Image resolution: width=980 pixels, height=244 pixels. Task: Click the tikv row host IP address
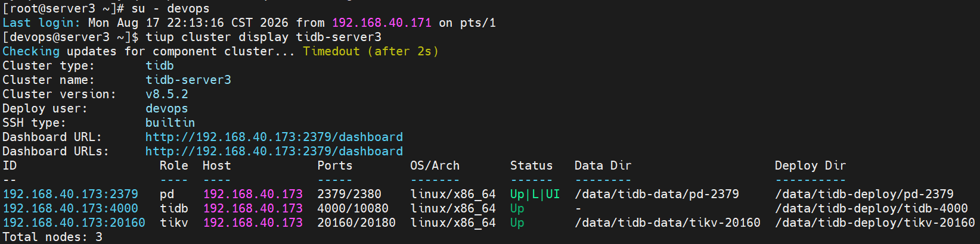(253, 223)
